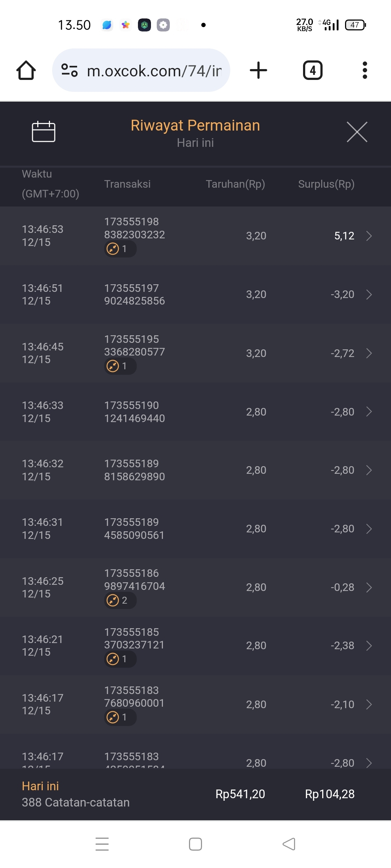Viewport: 391px width, 868px height.
Task: Close the Riwayat Permainan panel
Action: pyautogui.click(x=357, y=132)
